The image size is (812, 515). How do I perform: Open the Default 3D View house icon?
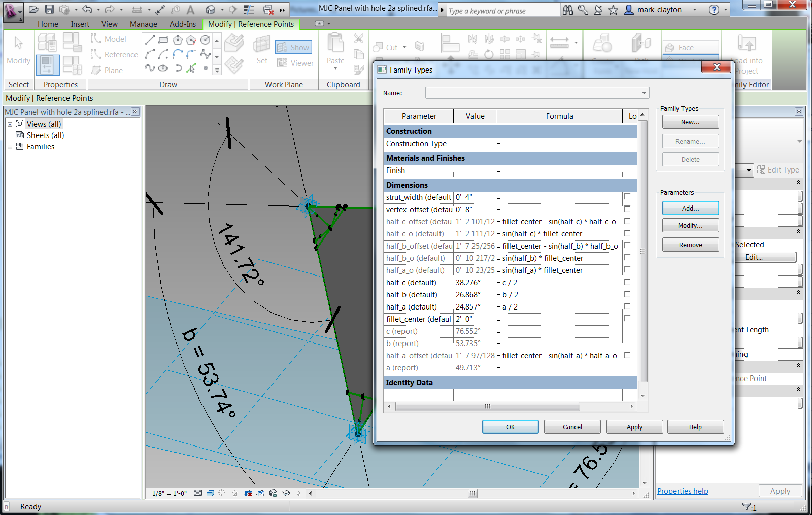point(211,9)
